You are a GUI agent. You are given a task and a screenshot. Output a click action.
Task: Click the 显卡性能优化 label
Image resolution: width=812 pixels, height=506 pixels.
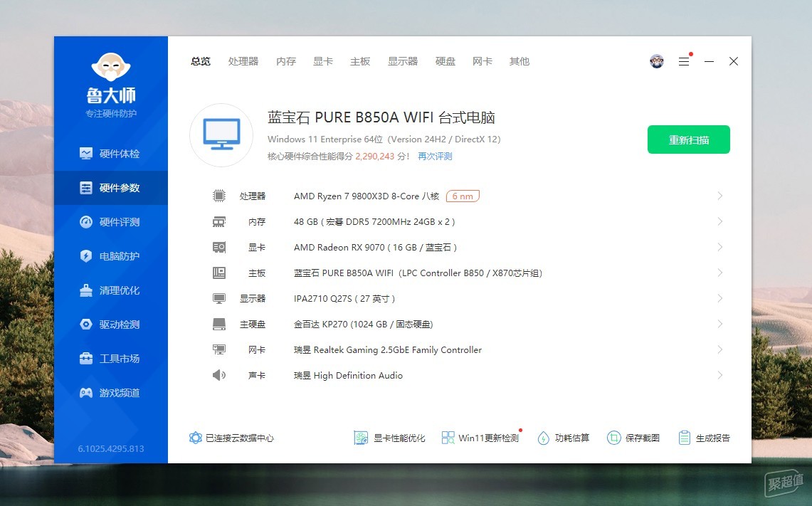tap(399, 438)
